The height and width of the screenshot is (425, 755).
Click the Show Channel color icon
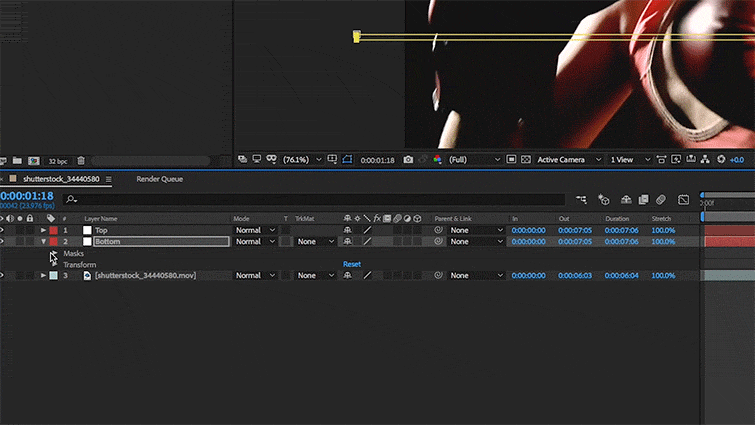[437, 159]
